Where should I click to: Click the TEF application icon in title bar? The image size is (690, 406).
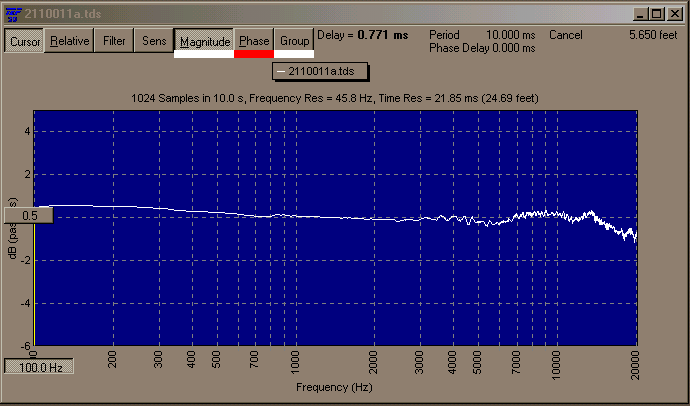pos(11,12)
